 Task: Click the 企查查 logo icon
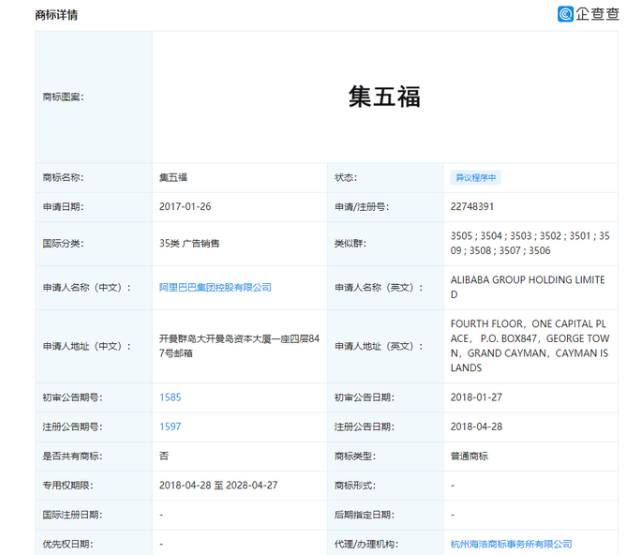tap(565, 14)
